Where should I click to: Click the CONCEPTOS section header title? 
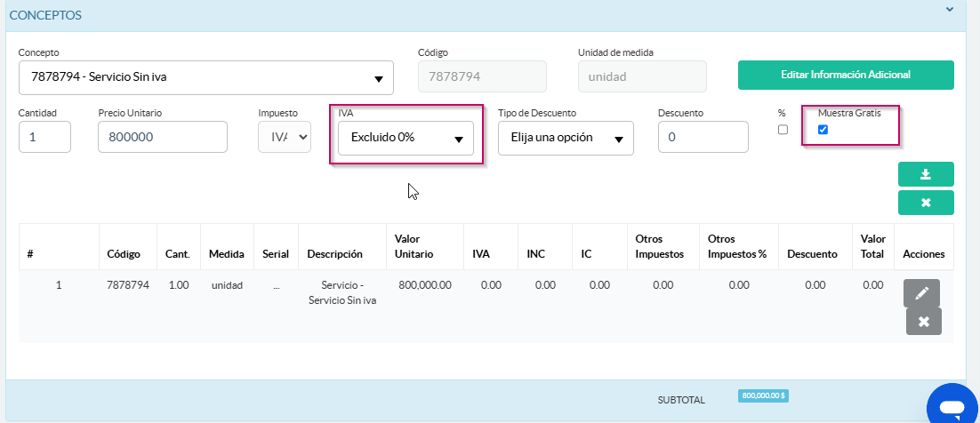[45, 15]
